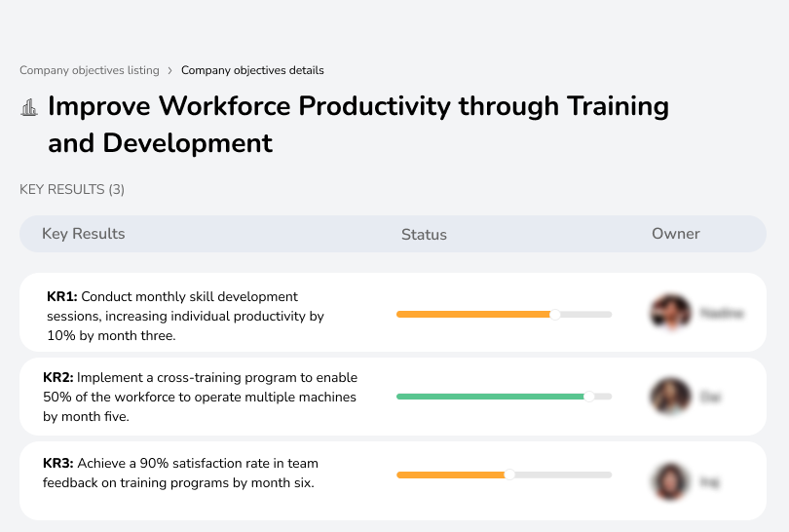
Task: Click the KEY RESULTS (3) heading
Action: coord(72,189)
